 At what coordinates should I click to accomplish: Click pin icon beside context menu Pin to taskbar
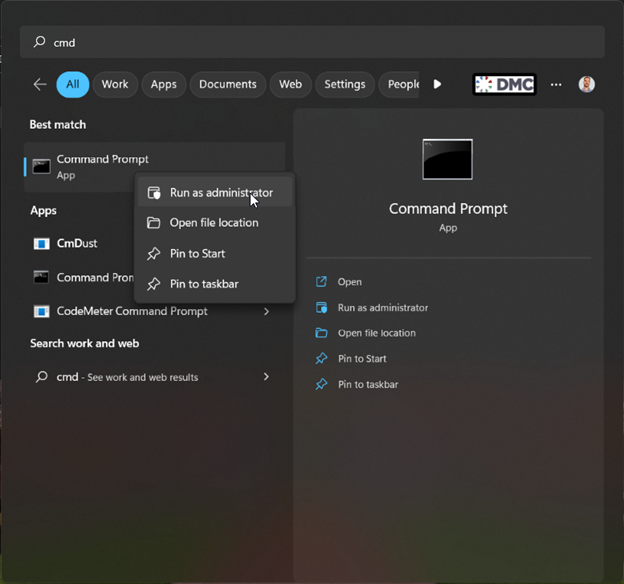tap(154, 284)
